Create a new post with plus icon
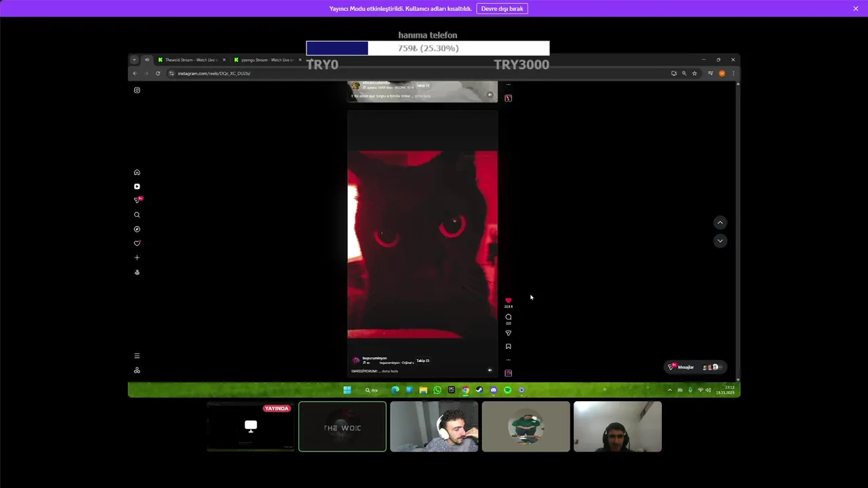868x488 pixels. tap(137, 258)
